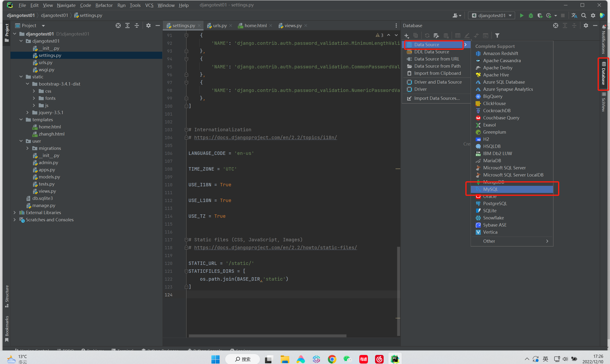Open Bookmarks tool window tab

tap(7, 329)
